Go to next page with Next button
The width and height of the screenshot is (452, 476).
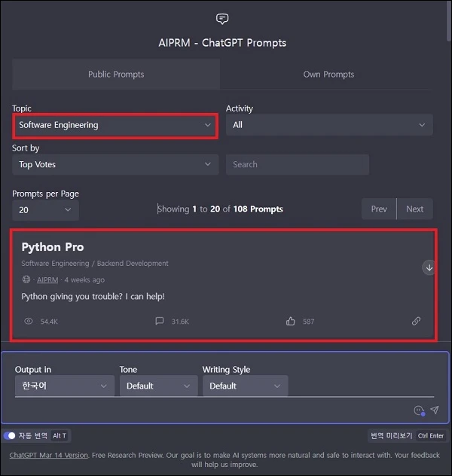(x=414, y=209)
